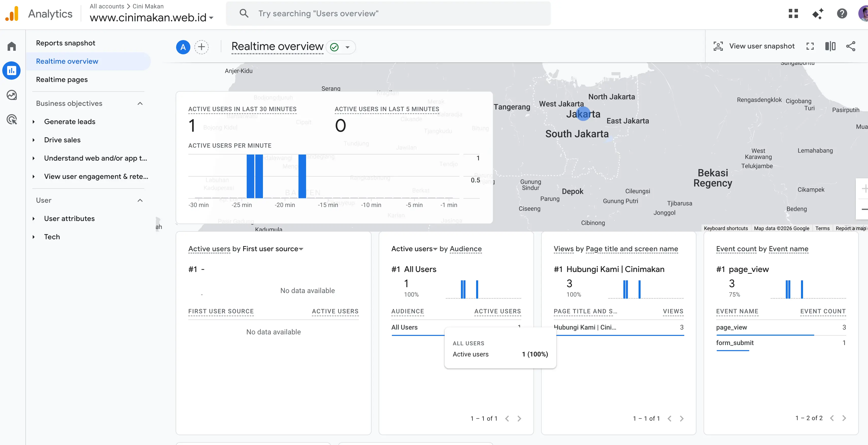
Task: Open the Home icon in left rail
Action: (12, 46)
